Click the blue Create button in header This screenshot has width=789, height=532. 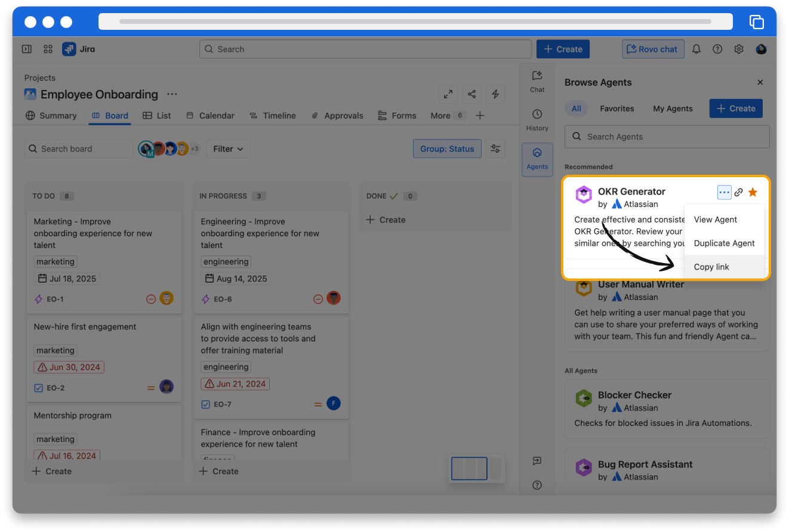click(x=563, y=49)
